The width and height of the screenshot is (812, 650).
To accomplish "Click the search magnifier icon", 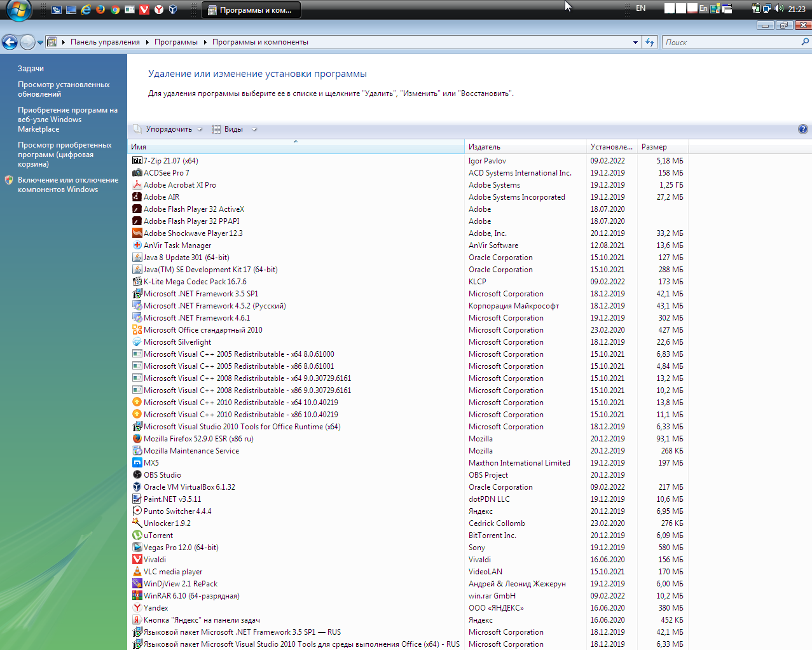I will (805, 42).
